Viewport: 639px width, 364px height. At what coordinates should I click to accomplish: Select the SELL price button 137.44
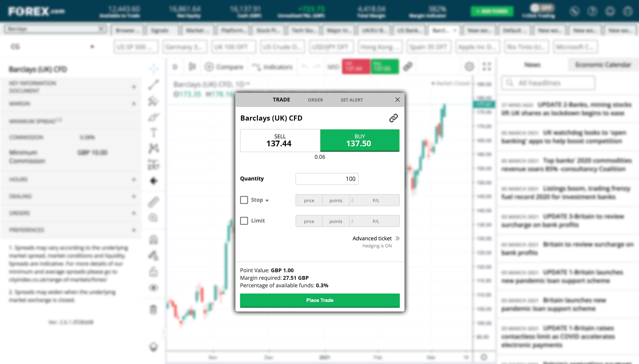click(280, 140)
